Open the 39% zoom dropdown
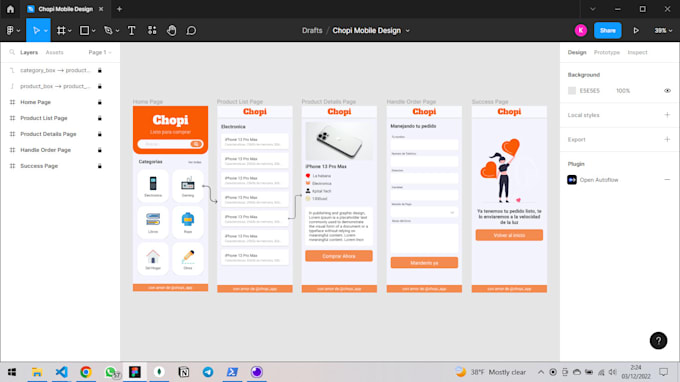This screenshot has width=680, height=382. click(663, 30)
